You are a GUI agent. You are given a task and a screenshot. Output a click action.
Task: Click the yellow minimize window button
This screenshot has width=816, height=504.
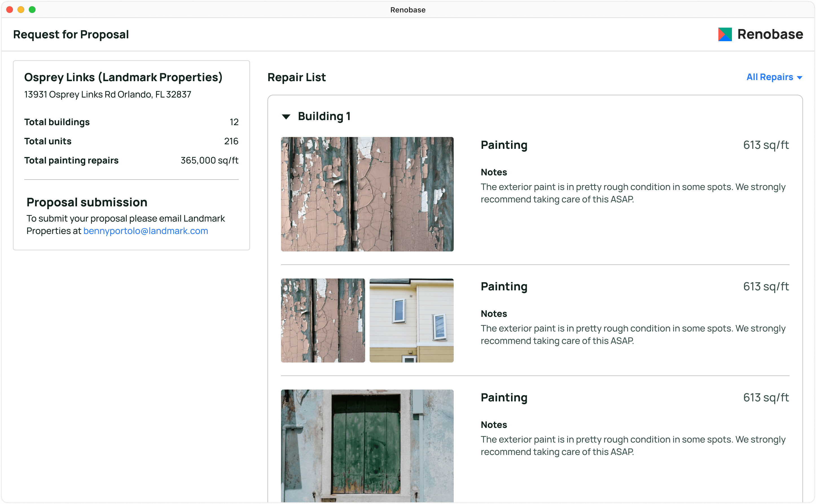click(x=21, y=10)
